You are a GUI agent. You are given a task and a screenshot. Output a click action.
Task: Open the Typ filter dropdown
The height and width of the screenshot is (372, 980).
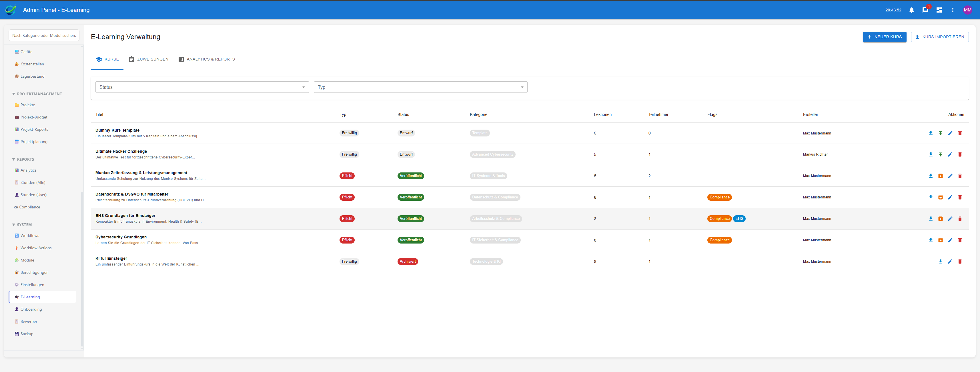click(x=420, y=87)
